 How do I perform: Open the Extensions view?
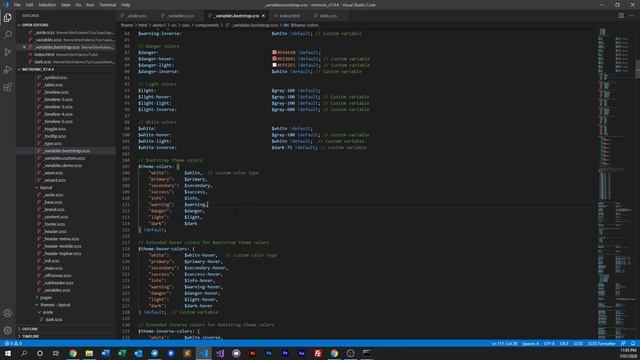click(7, 87)
